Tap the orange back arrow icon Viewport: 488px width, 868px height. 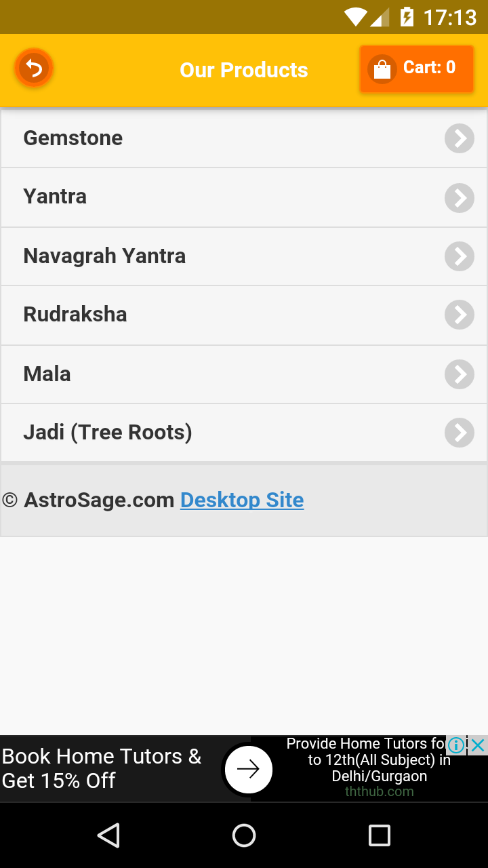coord(34,68)
